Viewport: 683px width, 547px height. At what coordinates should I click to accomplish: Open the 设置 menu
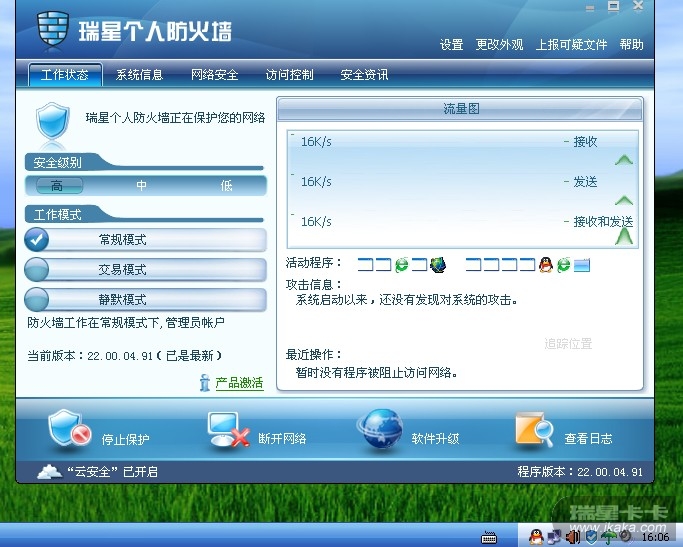[x=451, y=44]
